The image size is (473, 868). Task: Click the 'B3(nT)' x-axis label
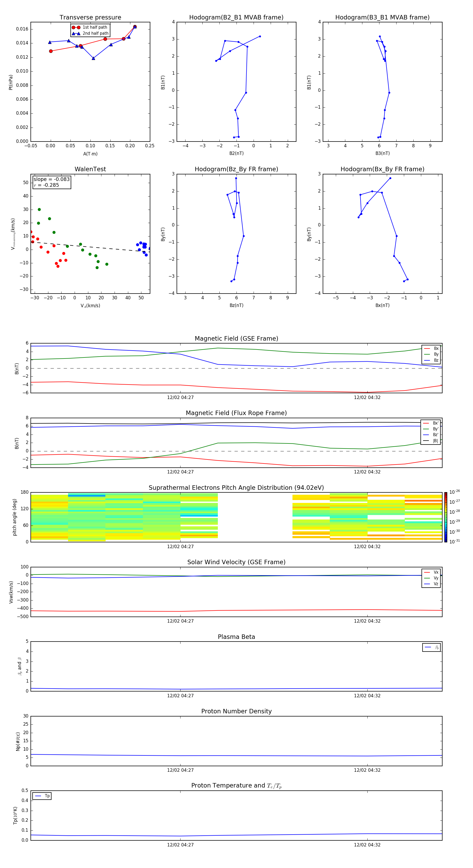(x=382, y=153)
